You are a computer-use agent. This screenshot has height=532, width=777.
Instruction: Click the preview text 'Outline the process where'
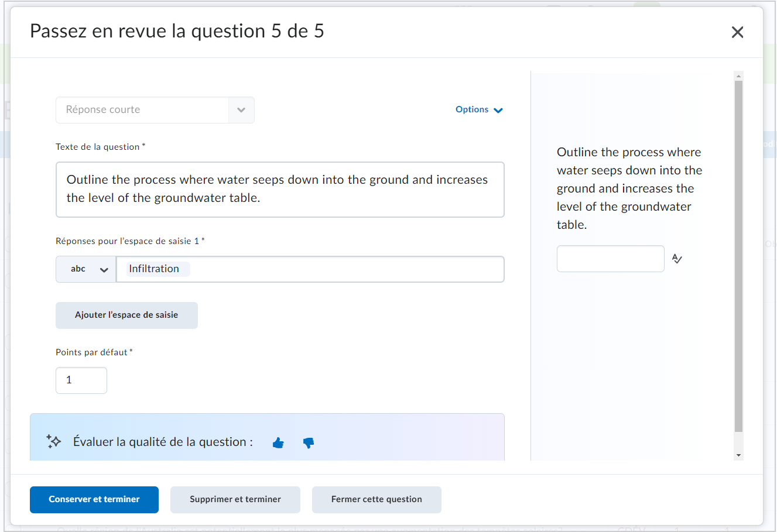(x=629, y=152)
